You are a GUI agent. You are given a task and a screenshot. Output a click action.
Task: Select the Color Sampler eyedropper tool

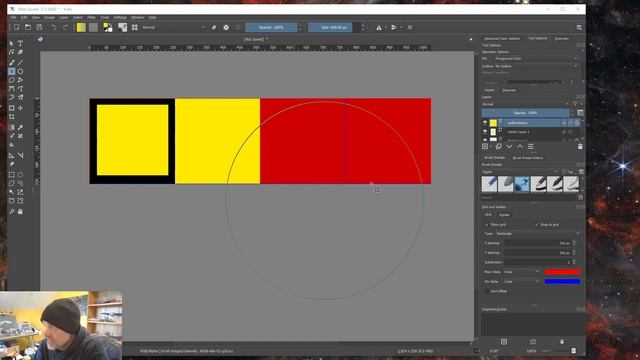tap(20, 127)
